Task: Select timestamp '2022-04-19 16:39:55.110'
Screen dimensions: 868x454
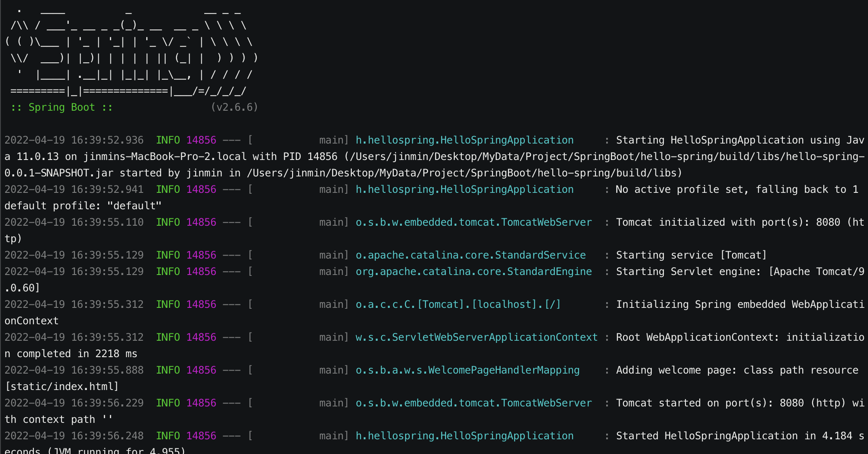Action: pos(74,222)
